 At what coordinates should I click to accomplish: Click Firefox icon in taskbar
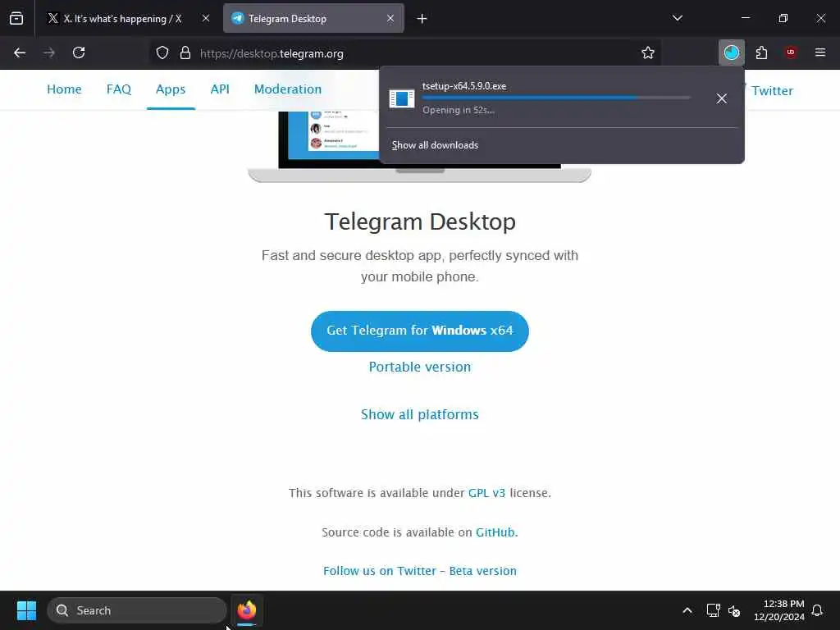tap(247, 610)
